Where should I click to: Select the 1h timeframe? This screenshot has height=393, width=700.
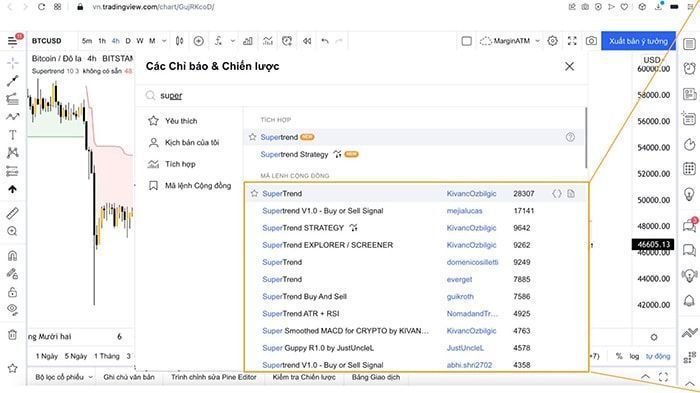pos(102,41)
